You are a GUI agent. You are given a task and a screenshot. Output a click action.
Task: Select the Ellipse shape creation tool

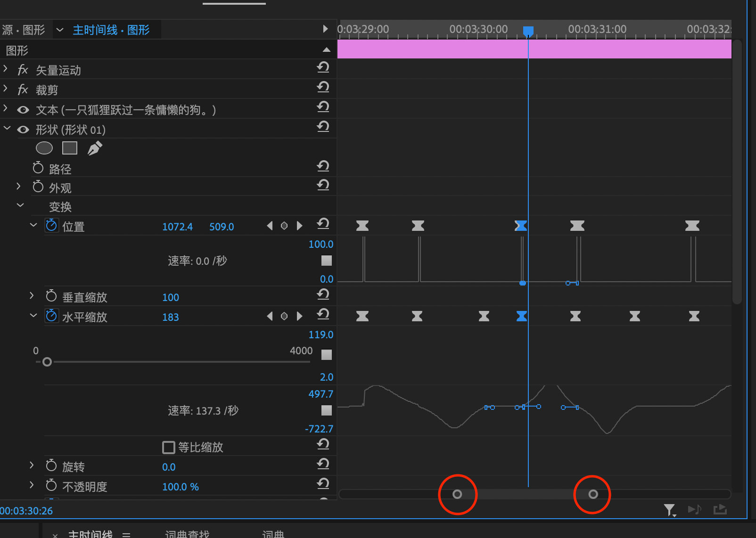tap(44, 147)
